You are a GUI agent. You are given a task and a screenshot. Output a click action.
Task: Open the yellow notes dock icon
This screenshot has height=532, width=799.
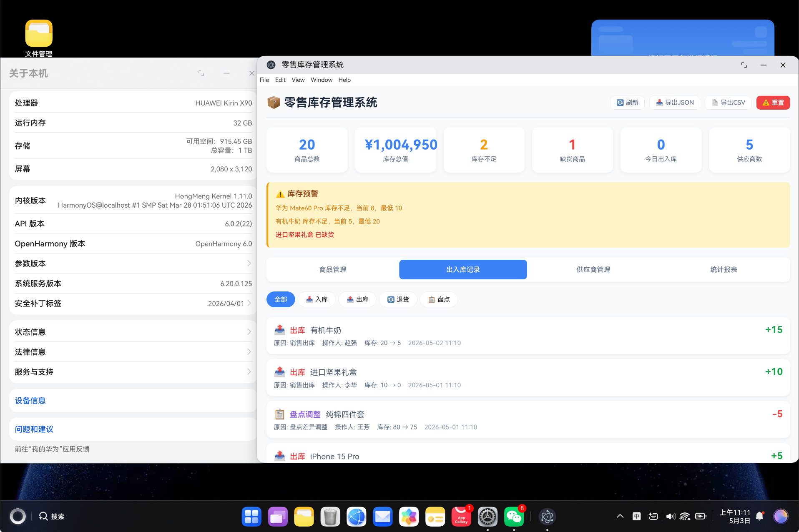(435, 517)
